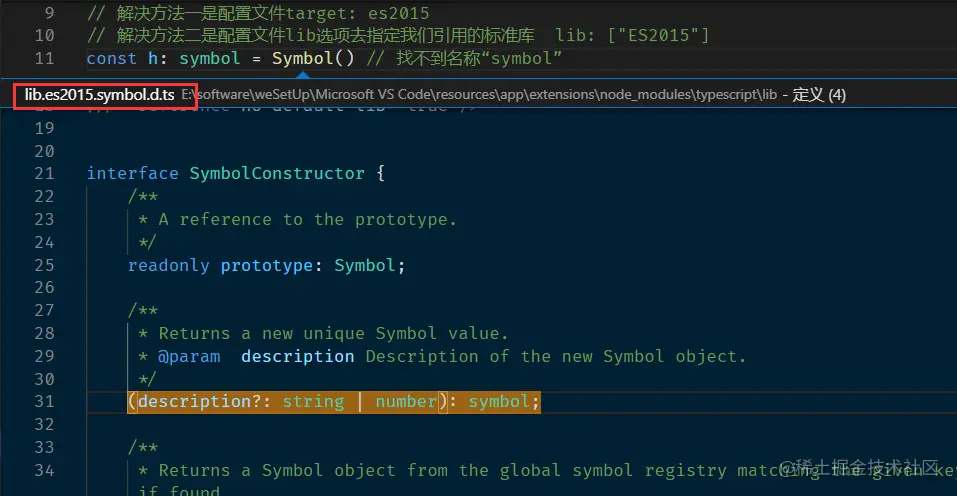
Task: Click the SymbolConstructor interface name
Action: tap(277, 173)
